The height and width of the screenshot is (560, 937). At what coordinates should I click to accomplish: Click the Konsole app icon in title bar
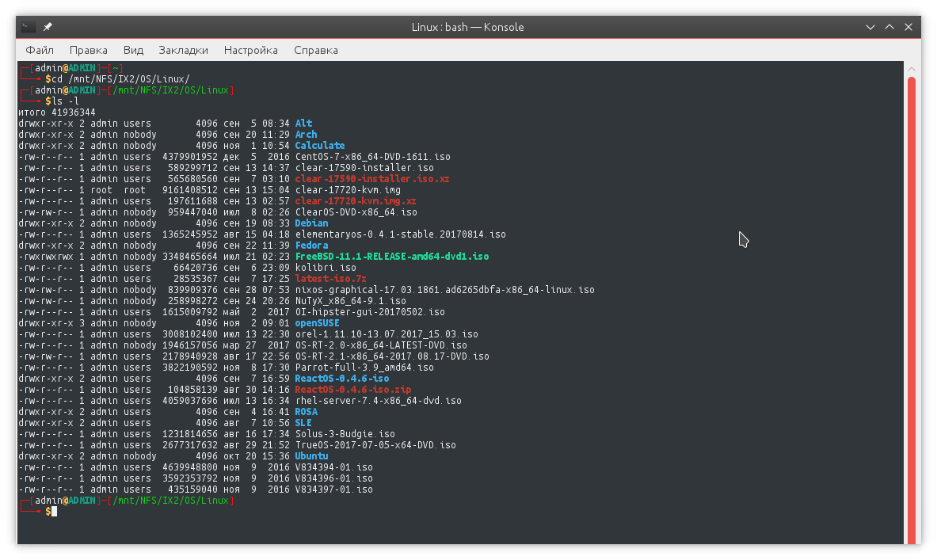[x=29, y=27]
